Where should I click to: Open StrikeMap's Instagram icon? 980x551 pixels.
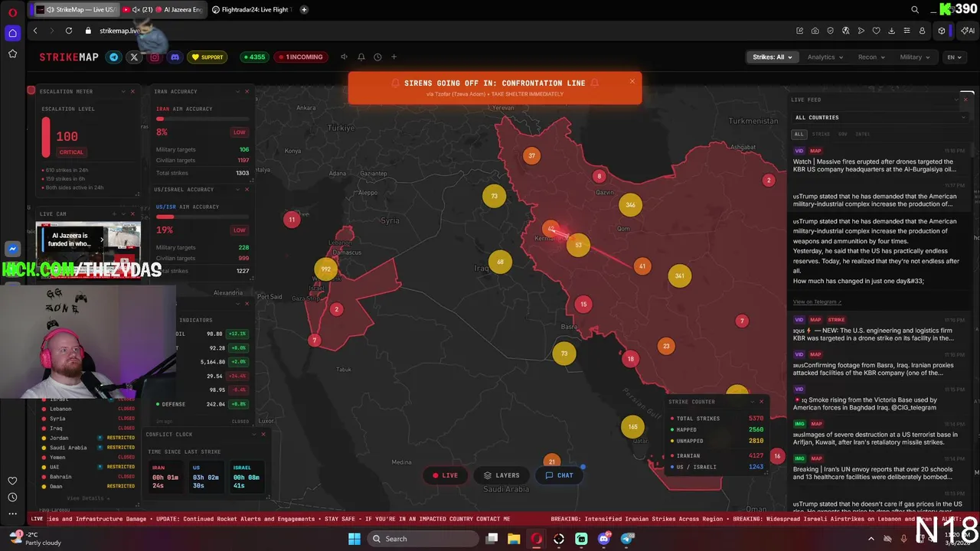tap(155, 57)
